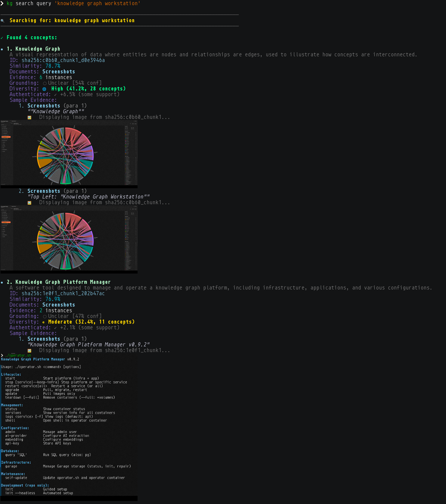Screen dimensions: 446x504
Task: Toggle the teal category dot in the legend panel
Action: pos(126,139)
